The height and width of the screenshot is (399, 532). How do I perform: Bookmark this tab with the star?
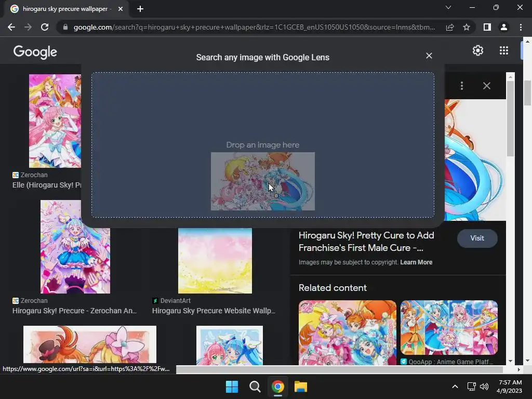pos(467,27)
